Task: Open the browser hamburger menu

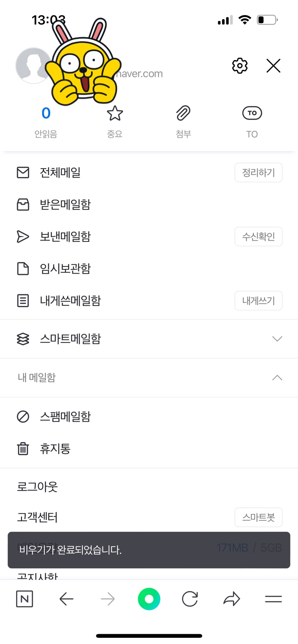Action: coord(273,599)
